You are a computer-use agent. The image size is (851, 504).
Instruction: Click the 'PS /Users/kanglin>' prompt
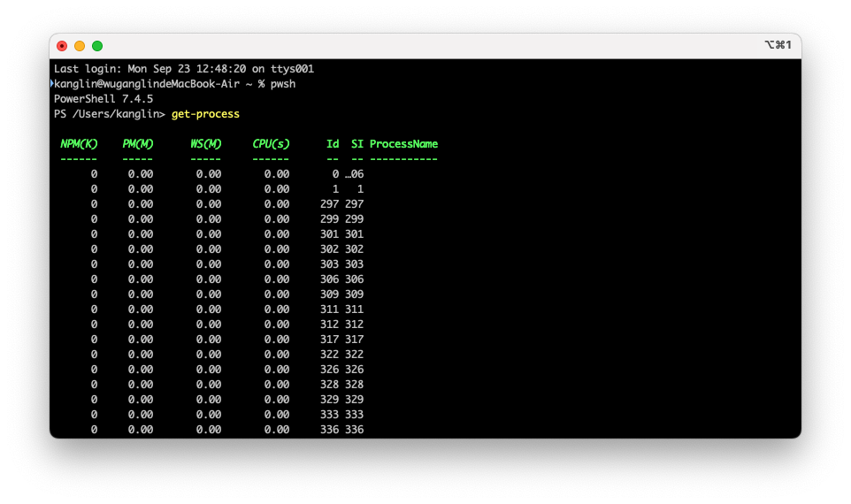pos(109,114)
